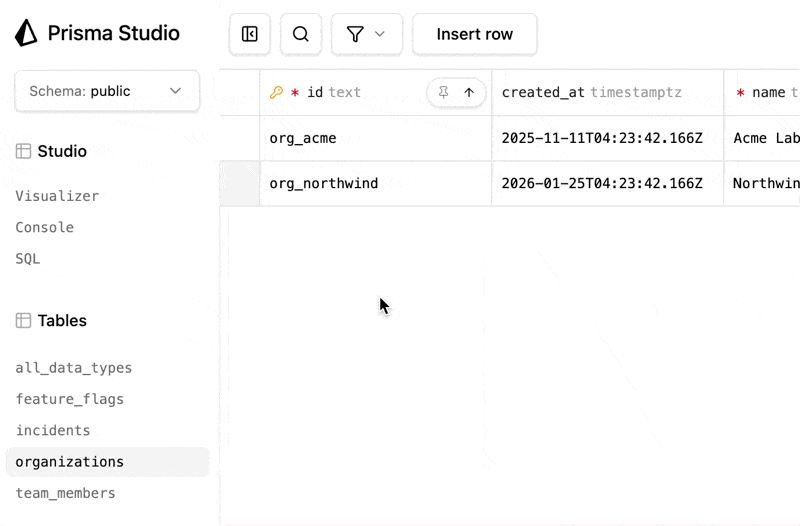Screen dimensions: 800x526
Task: Select the org_northwind row via row gutter
Action: point(240,184)
